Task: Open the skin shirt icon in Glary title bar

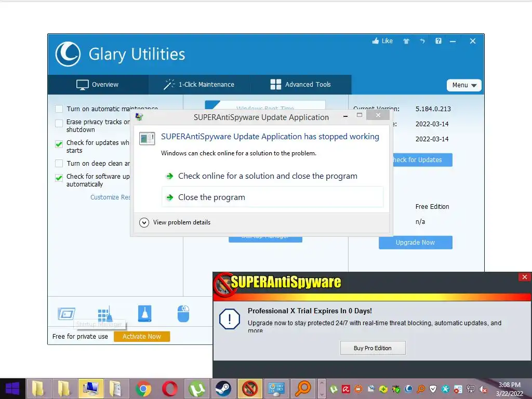Action: pos(406,41)
